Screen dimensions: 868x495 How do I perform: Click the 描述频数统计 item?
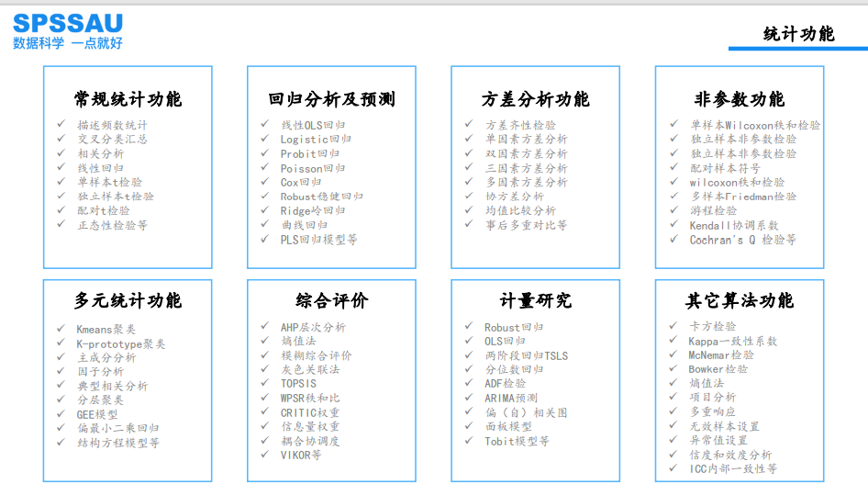click(112, 125)
